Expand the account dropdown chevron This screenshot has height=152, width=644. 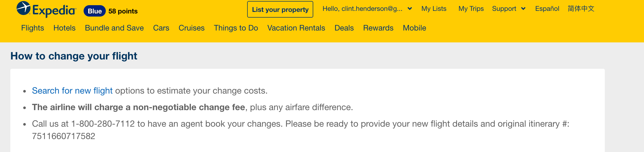410,9
